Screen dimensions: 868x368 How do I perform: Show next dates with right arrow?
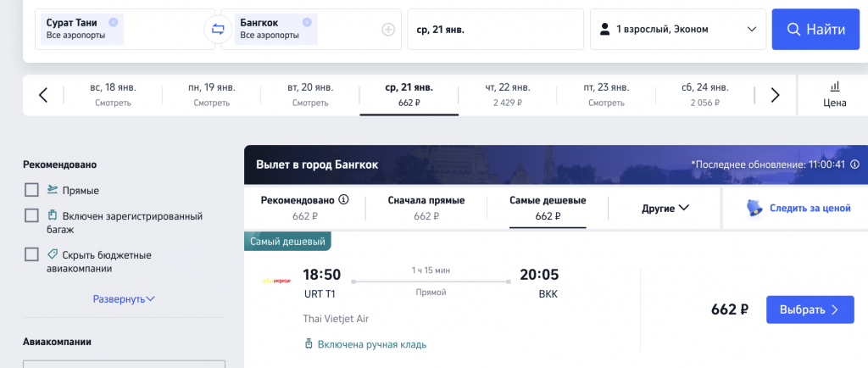tap(775, 95)
